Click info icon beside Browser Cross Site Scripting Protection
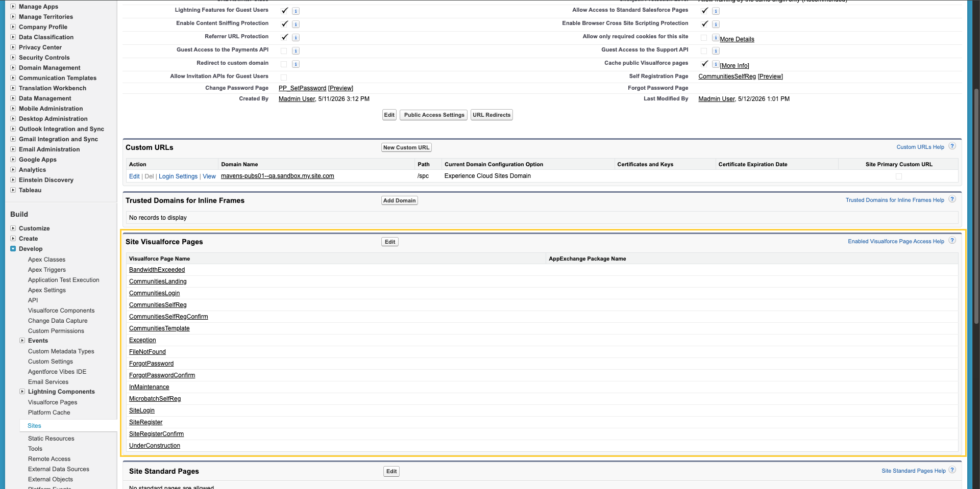This screenshot has width=980, height=489. [716, 24]
